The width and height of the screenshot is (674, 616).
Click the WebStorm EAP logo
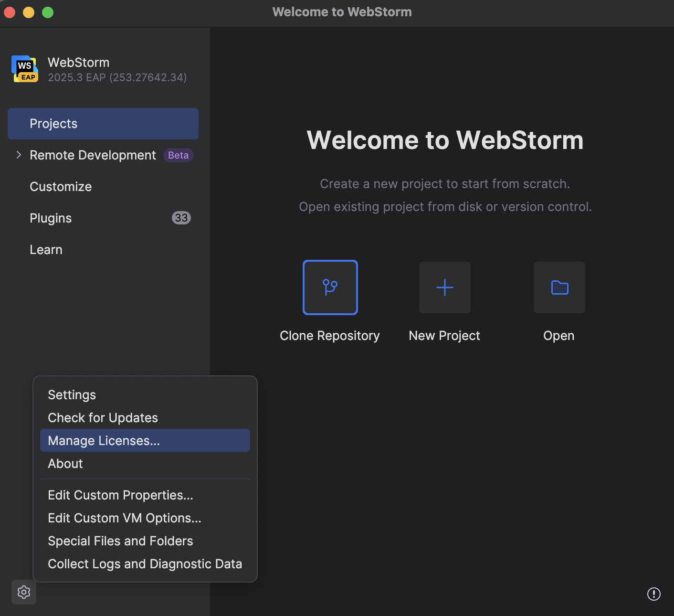coord(24,68)
